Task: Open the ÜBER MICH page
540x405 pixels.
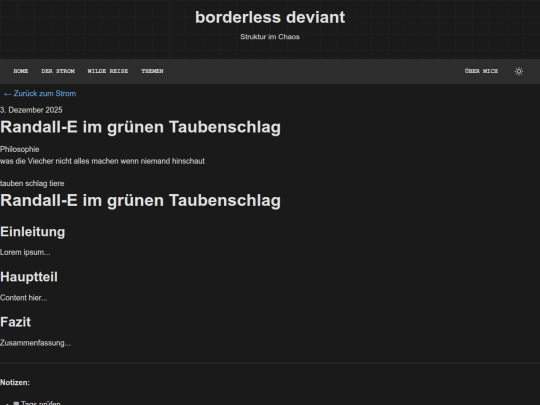Action: pyautogui.click(x=481, y=71)
